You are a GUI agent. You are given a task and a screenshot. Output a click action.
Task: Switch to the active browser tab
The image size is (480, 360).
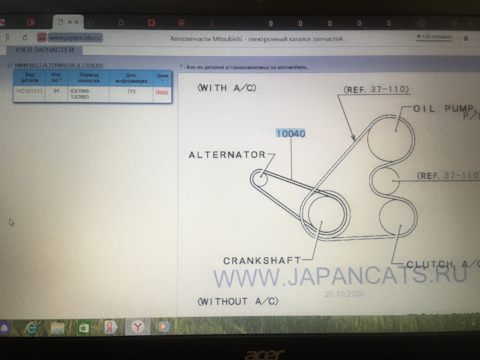(x=68, y=22)
